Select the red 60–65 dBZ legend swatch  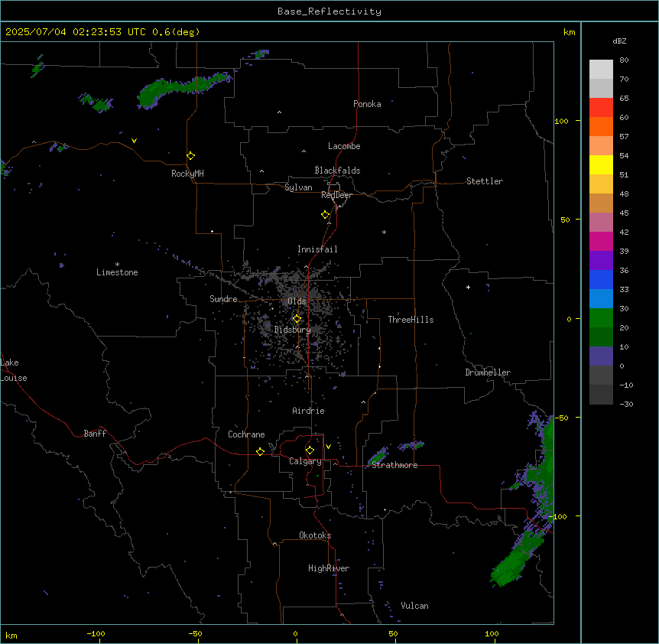click(x=601, y=108)
